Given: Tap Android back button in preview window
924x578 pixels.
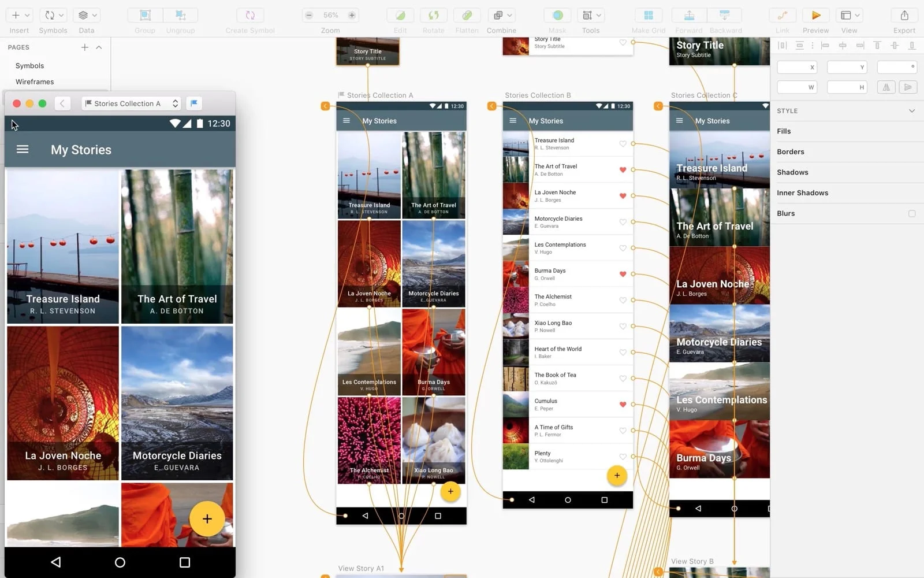Looking at the screenshot, I should click(55, 562).
